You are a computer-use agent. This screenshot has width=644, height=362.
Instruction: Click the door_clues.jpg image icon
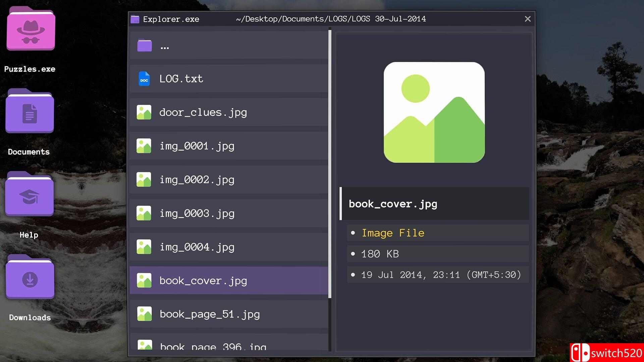(144, 113)
